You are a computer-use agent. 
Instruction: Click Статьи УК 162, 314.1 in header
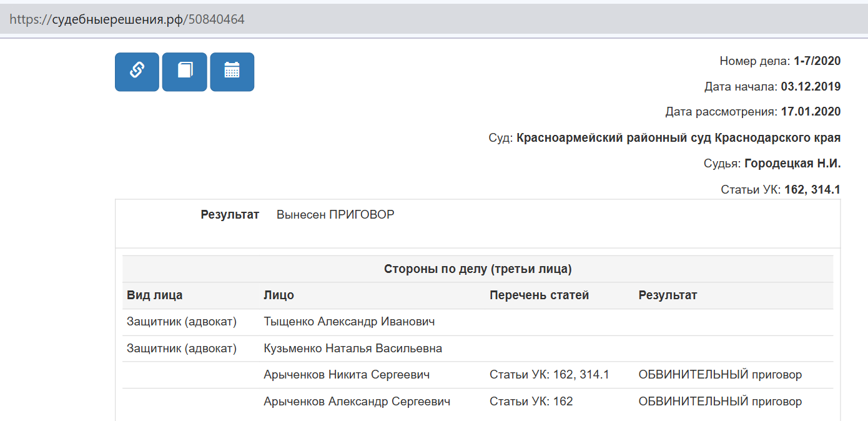(811, 189)
